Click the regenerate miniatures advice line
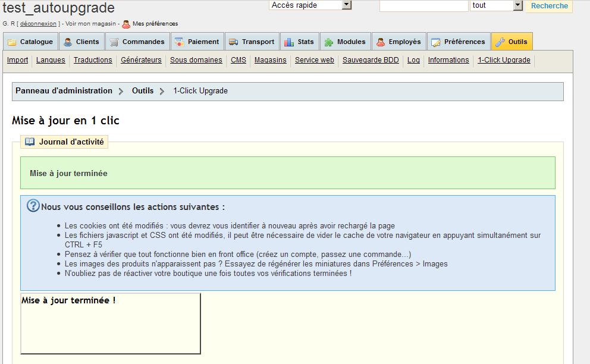Image resolution: width=590 pixels, height=364 pixels. tap(256, 263)
